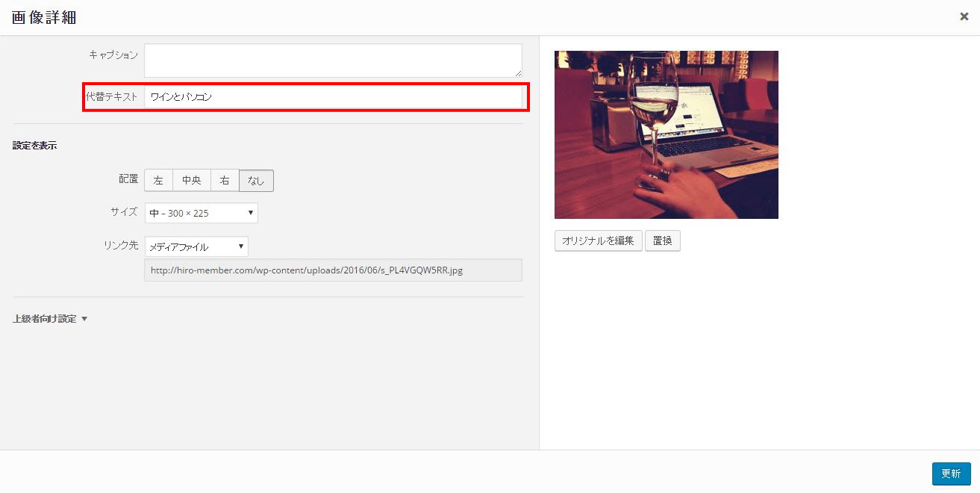This screenshot has height=493, width=980.
Task: Click the 配置 label
Action: (128, 179)
